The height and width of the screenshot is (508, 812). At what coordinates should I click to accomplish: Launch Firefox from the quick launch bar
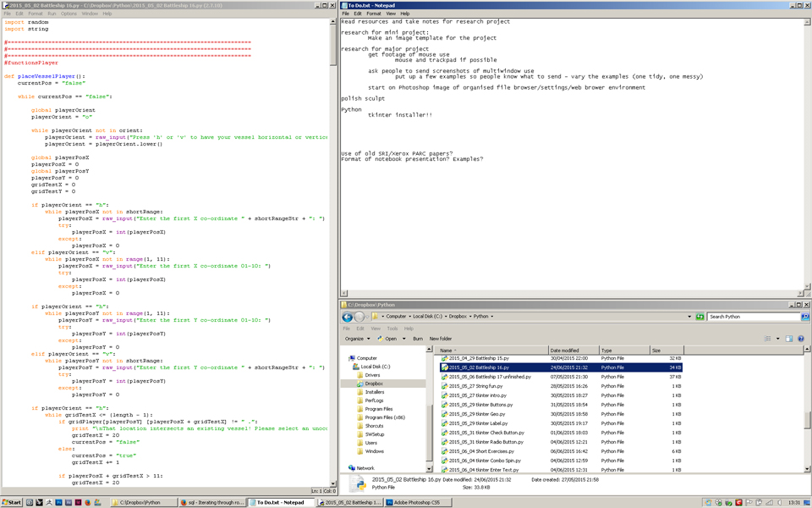(87, 502)
